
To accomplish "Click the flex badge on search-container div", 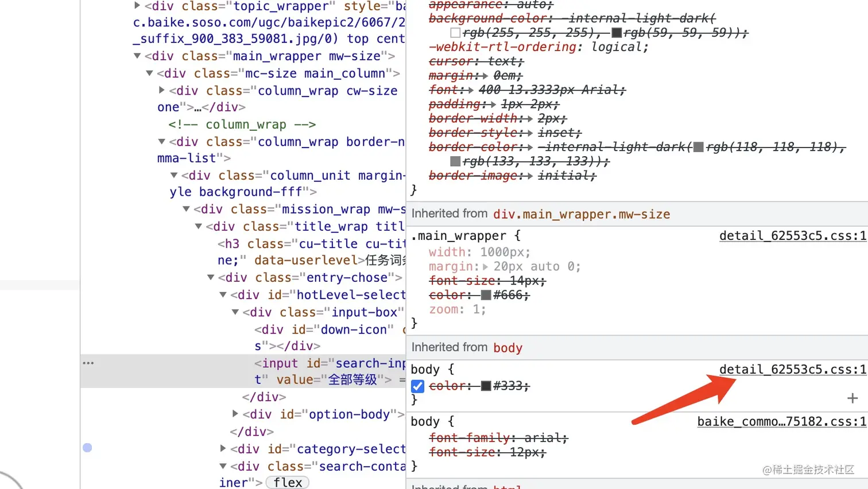I will tap(288, 483).
